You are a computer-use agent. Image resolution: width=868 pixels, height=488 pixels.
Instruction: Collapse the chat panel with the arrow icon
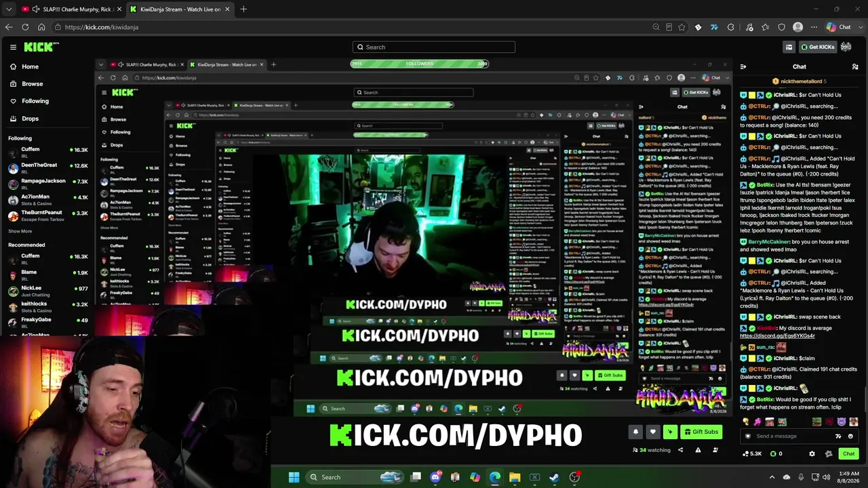743,66
